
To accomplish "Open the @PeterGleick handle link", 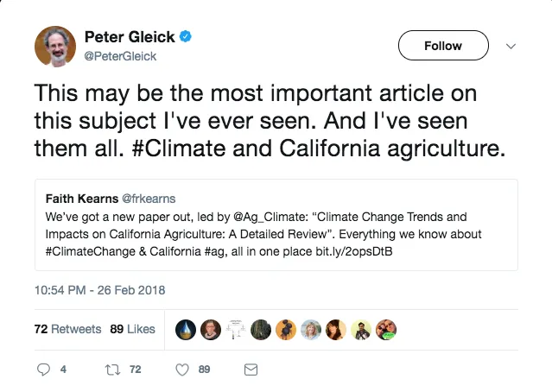I will coord(120,56).
